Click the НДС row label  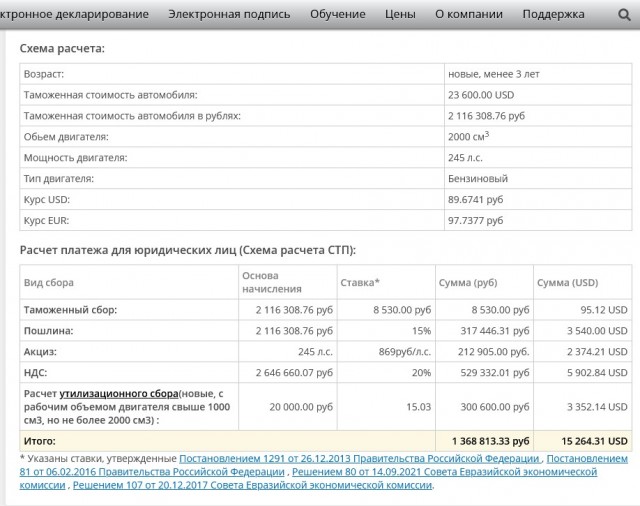click(x=35, y=373)
